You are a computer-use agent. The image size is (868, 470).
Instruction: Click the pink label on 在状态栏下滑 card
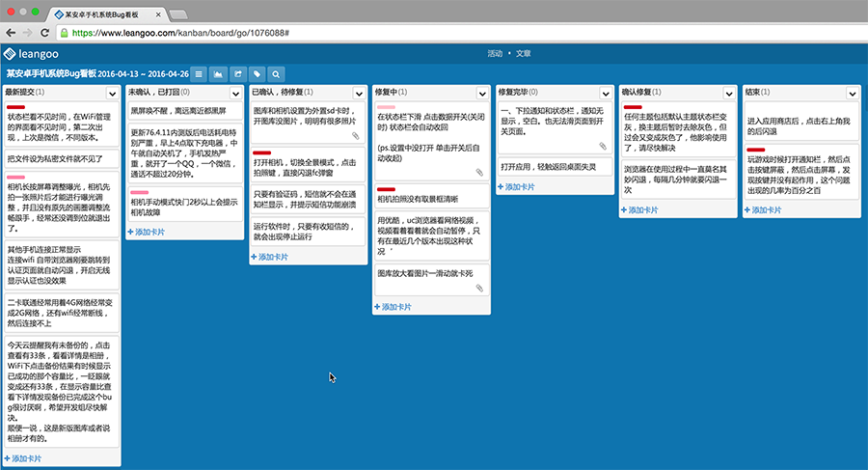(x=385, y=107)
